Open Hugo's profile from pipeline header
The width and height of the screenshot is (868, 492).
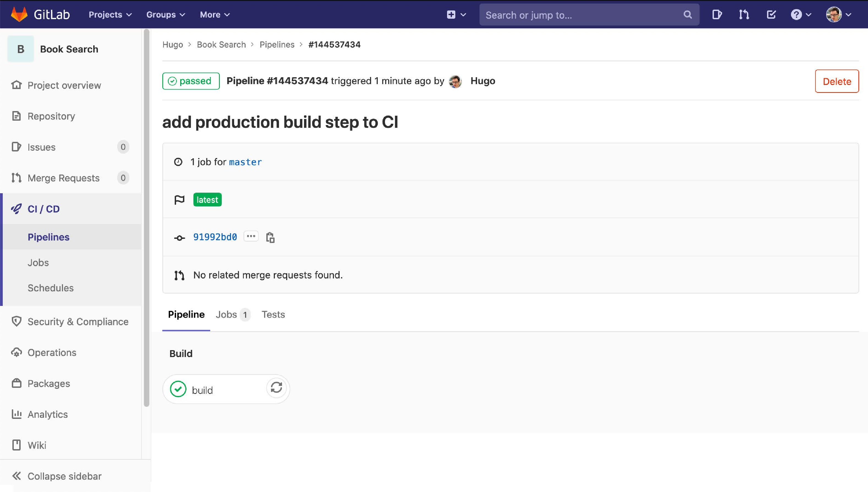coord(483,81)
